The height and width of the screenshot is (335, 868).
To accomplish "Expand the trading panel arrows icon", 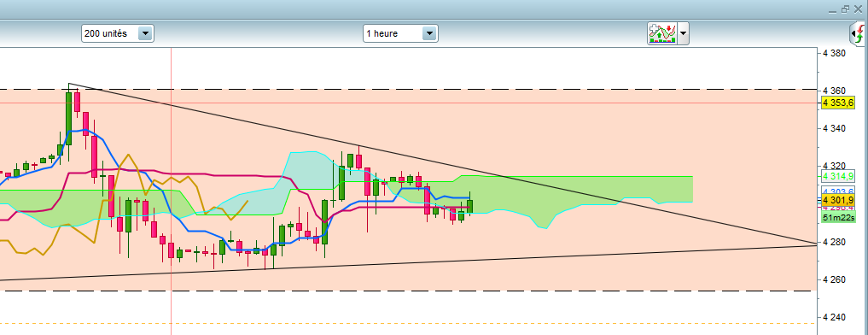I will coord(858,34).
